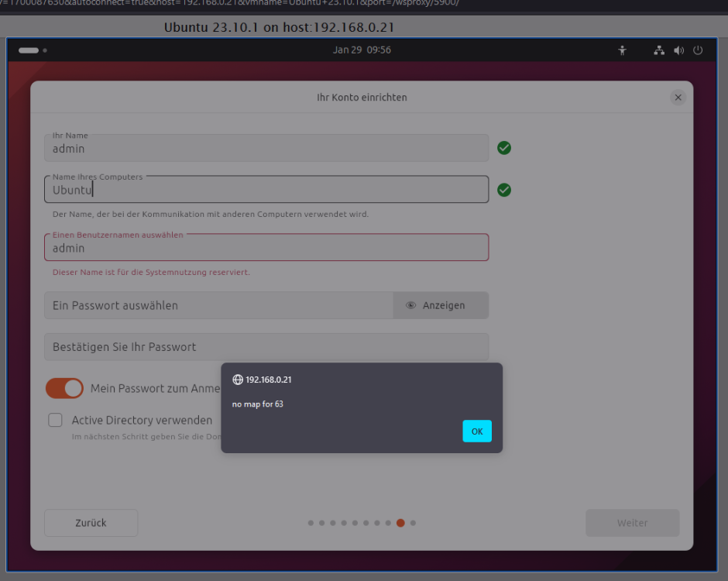The image size is (728, 581).
Task: Click the 'Name Ihres Computers' field with Ubuntu
Action: click(266, 189)
